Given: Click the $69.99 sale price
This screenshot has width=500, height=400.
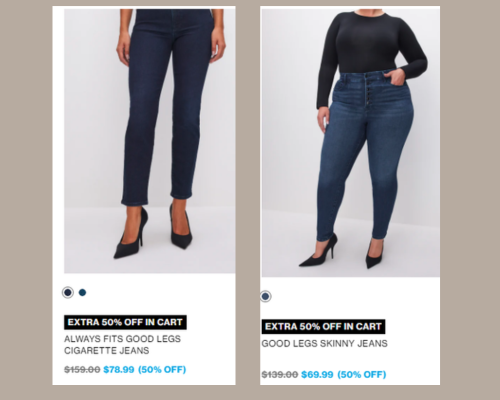Looking at the screenshot, I should pos(317,375).
